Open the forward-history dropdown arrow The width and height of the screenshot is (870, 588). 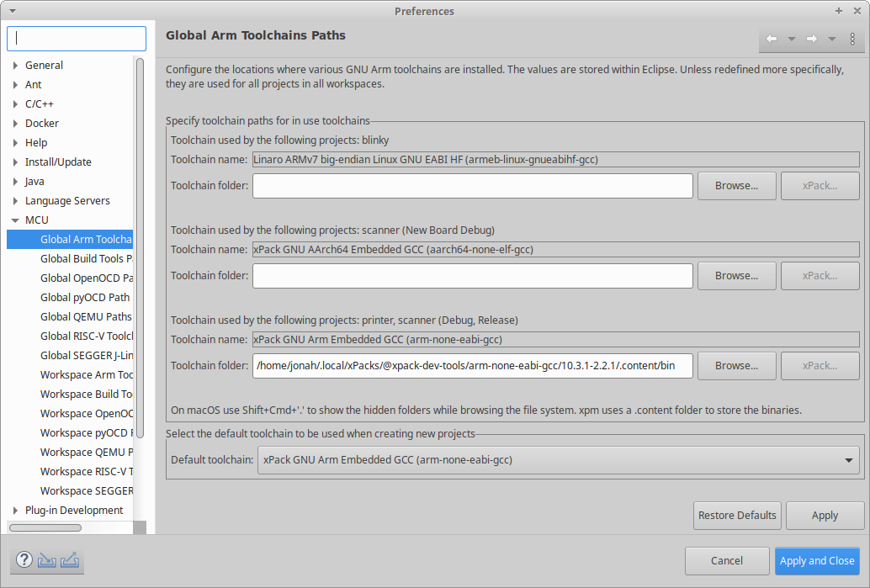pos(831,39)
